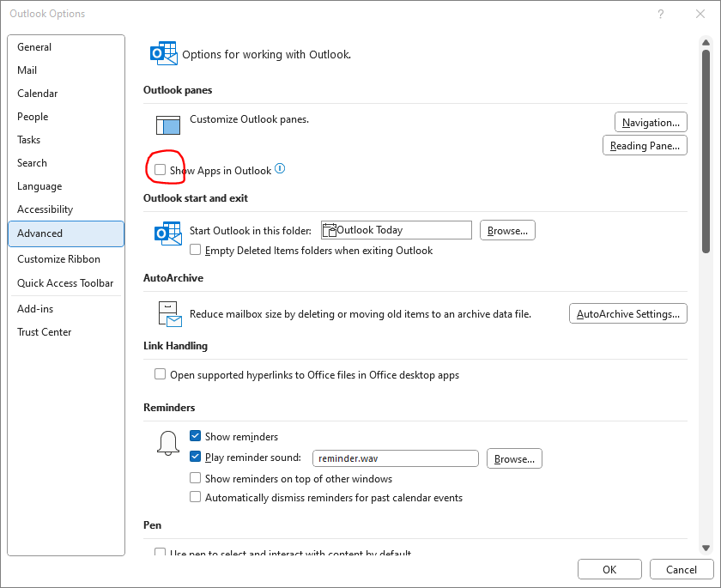Click the scrollbar down arrow
The height and width of the screenshot is (588, 721).
706,548
